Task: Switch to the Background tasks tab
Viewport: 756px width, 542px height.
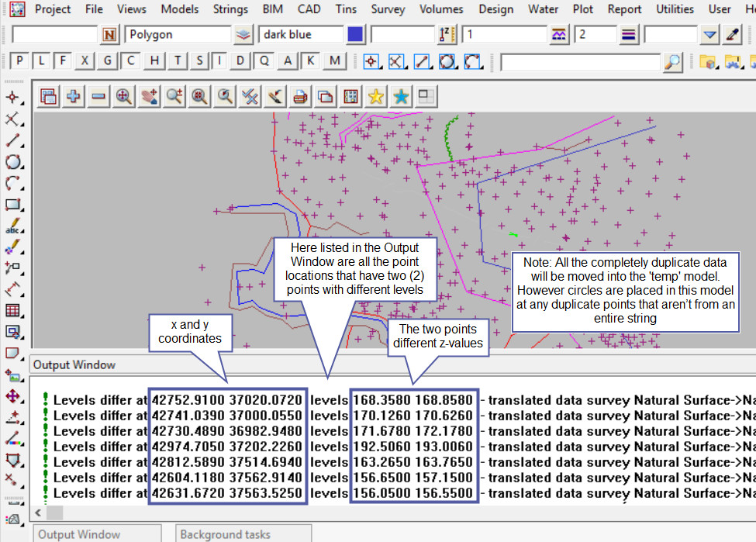Action: point(225,534)
